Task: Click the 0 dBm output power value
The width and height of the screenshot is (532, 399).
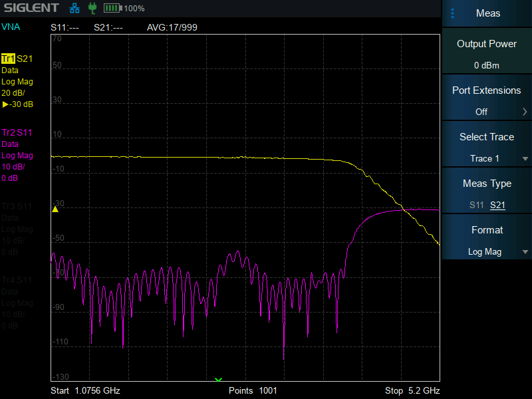Action: click(x=487, y=65)
